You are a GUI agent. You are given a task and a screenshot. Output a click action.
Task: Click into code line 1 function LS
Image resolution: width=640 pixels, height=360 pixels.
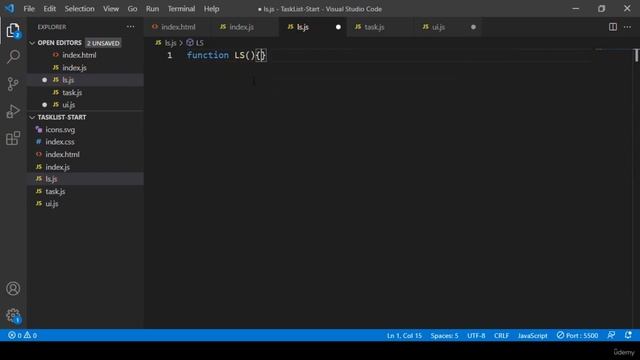(227, 55)
